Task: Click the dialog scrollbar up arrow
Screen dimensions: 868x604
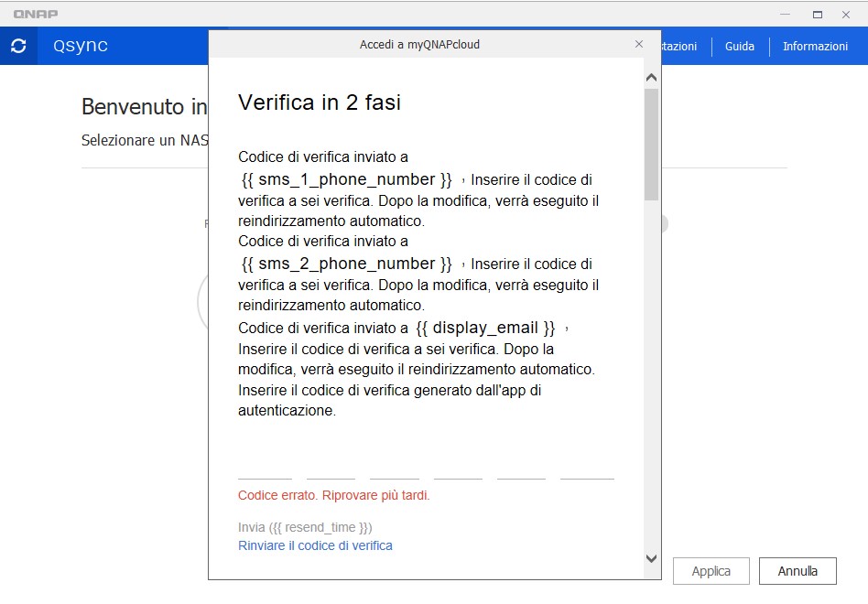Action: (651, 78)
